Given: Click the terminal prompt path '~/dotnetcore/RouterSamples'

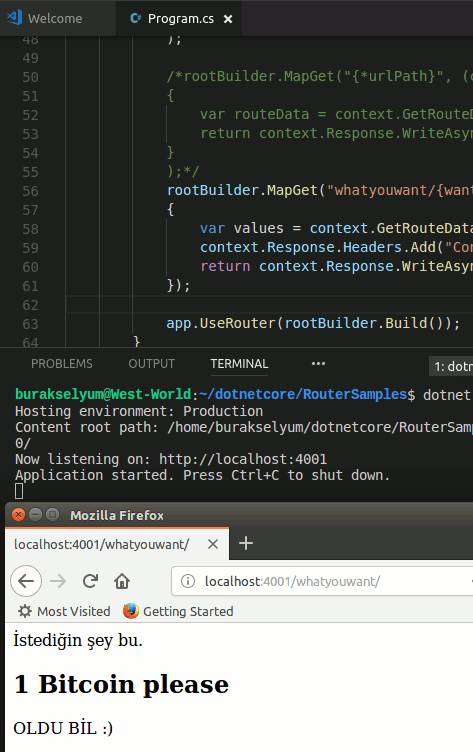Looking at the screenshot, I should click(302, 394).
